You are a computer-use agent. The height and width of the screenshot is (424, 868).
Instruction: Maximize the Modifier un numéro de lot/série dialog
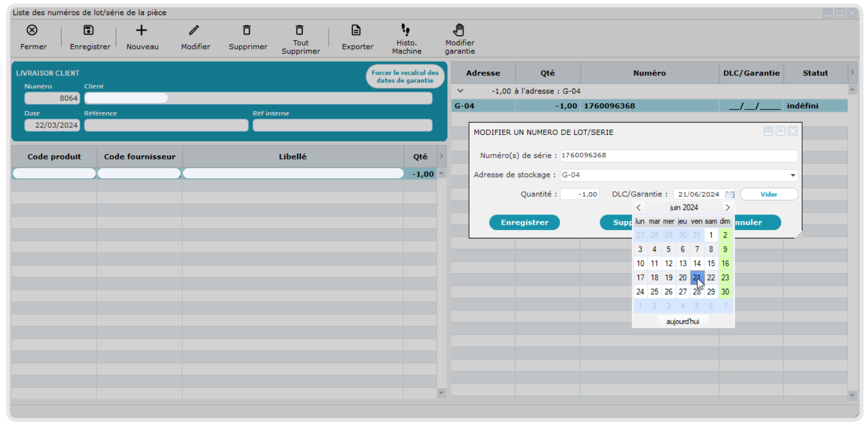click(780, 131)
